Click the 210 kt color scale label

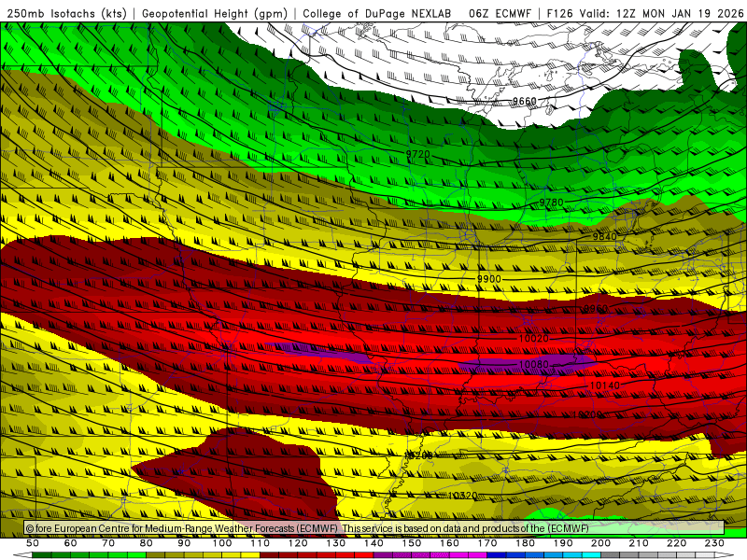coord(639,543)
